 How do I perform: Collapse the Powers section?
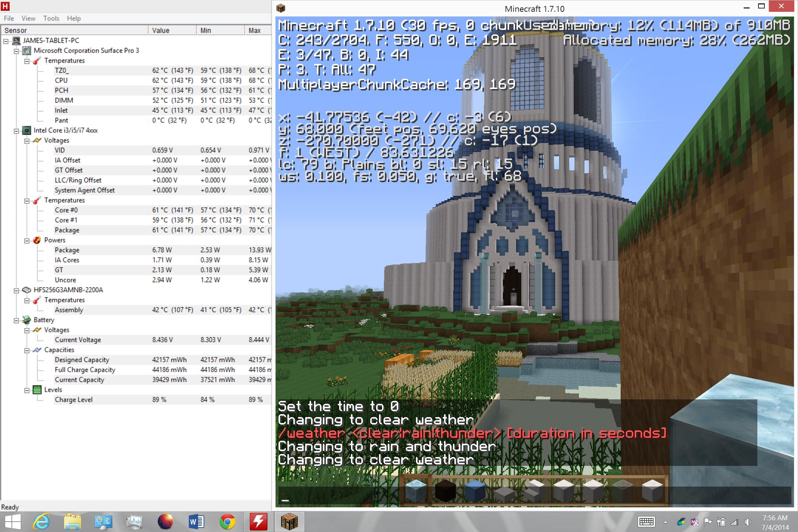coord(27,241)
